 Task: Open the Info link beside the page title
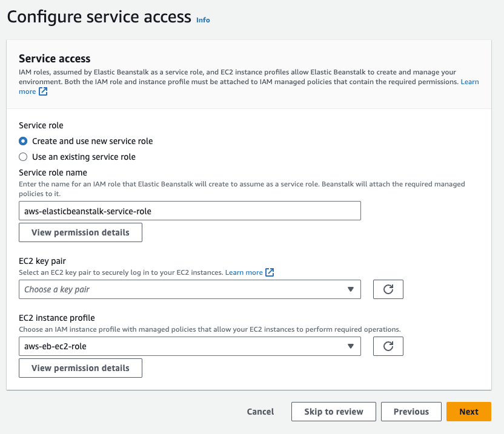203,20
